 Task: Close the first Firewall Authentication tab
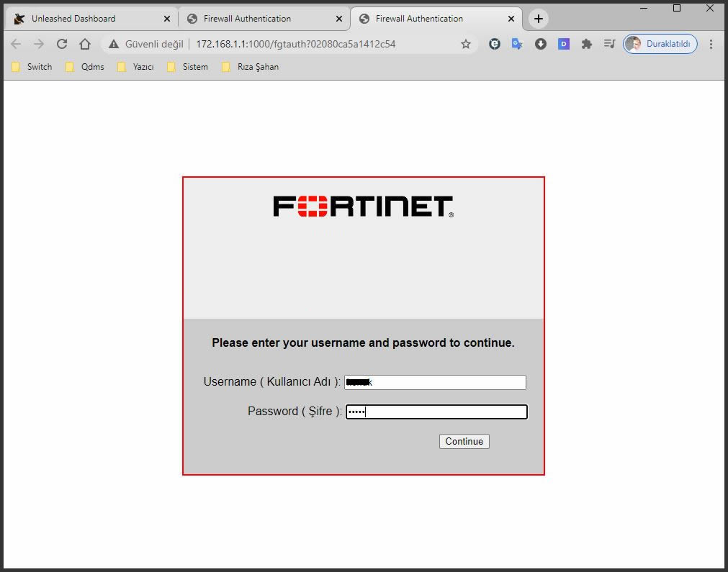(x=339, y=19)
